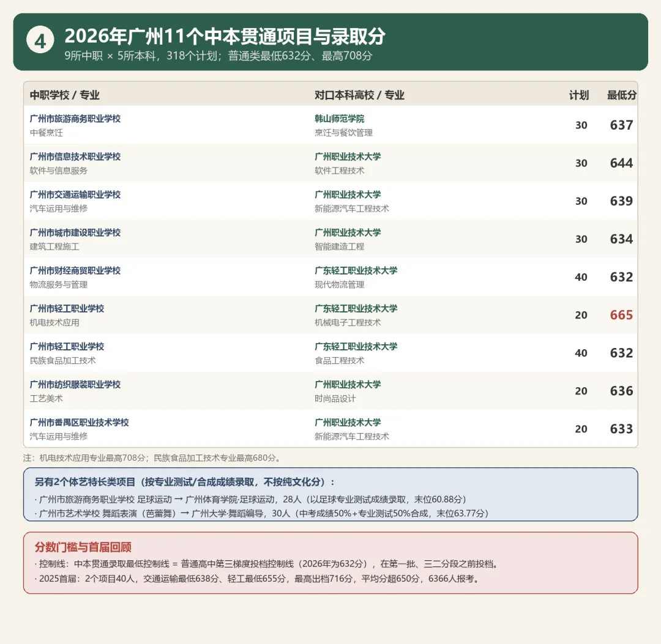Click heading '分数门槛与首届回顾'
The image size is (661, 644).
(x=83, y=547)
